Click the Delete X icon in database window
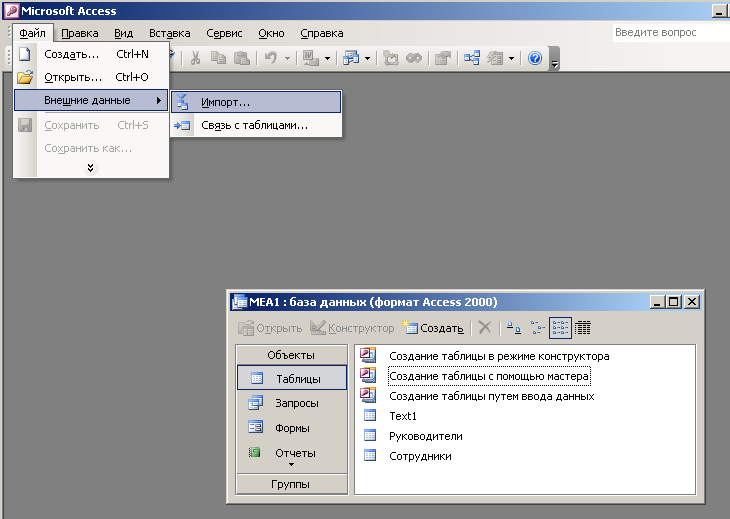Screen dimensions: 730x519 click(485, 328)
